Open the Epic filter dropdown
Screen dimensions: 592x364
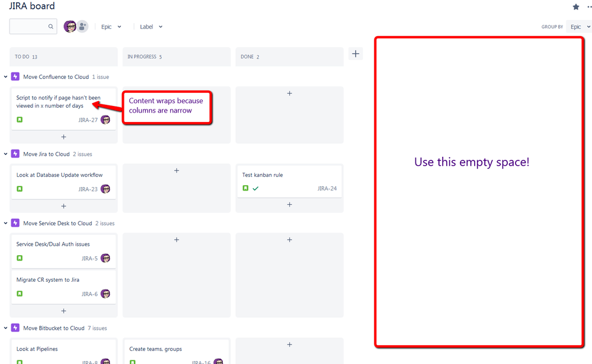[x=111, y=27]
